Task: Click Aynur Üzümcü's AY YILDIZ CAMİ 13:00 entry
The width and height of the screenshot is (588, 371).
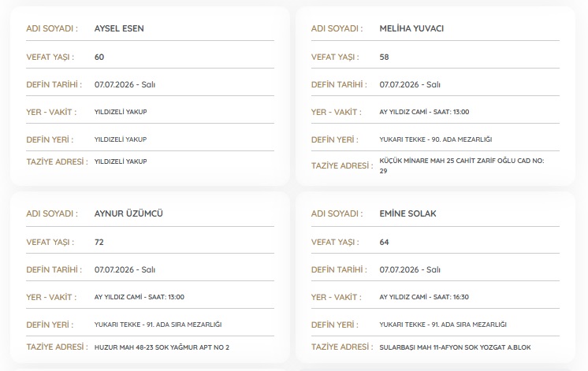Action: click(x=140, y=297)
